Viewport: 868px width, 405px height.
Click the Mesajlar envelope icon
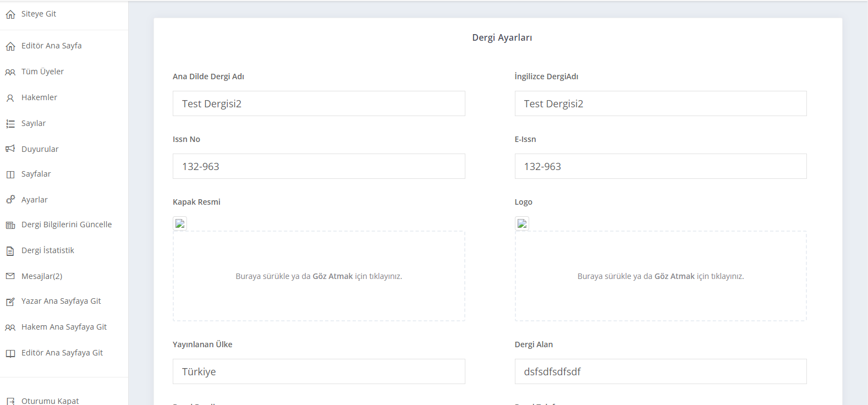pyautogui.click(x=10, y=276)
